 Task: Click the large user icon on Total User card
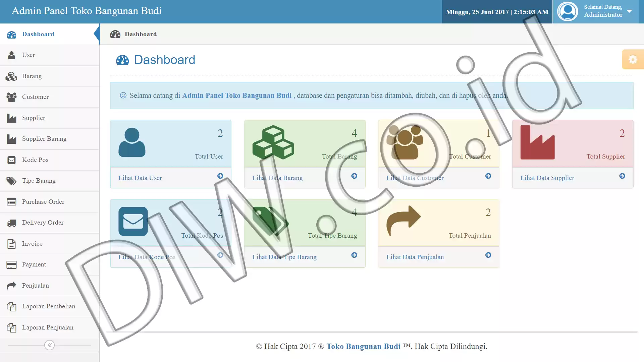click(132, 142)
